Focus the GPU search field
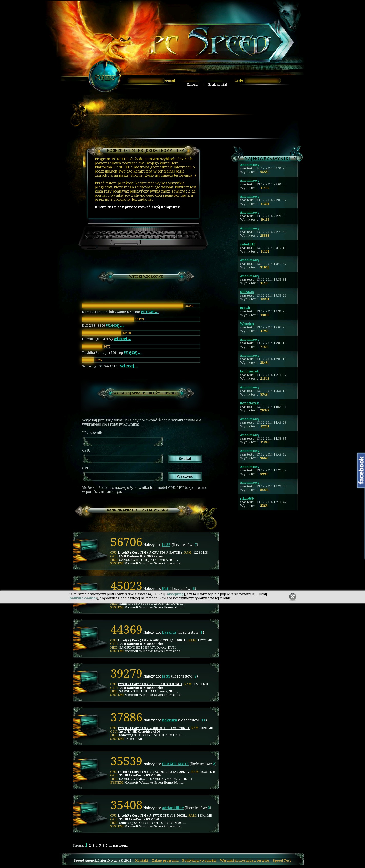The width and height of the screenshot is (365, 868). coord(123,477)
